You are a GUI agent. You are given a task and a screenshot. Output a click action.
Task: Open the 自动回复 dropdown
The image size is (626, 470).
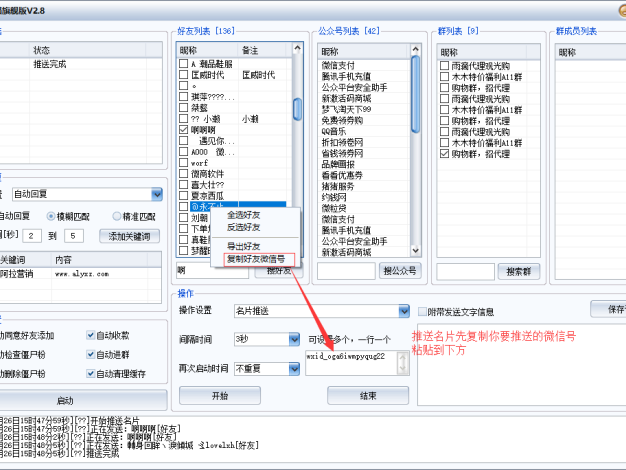[156, 194]
